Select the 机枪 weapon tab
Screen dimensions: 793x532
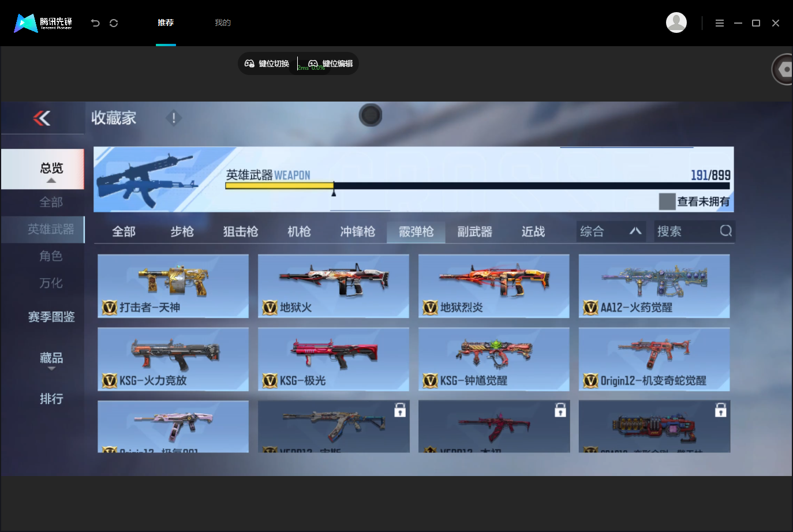[x=299, y=231]
